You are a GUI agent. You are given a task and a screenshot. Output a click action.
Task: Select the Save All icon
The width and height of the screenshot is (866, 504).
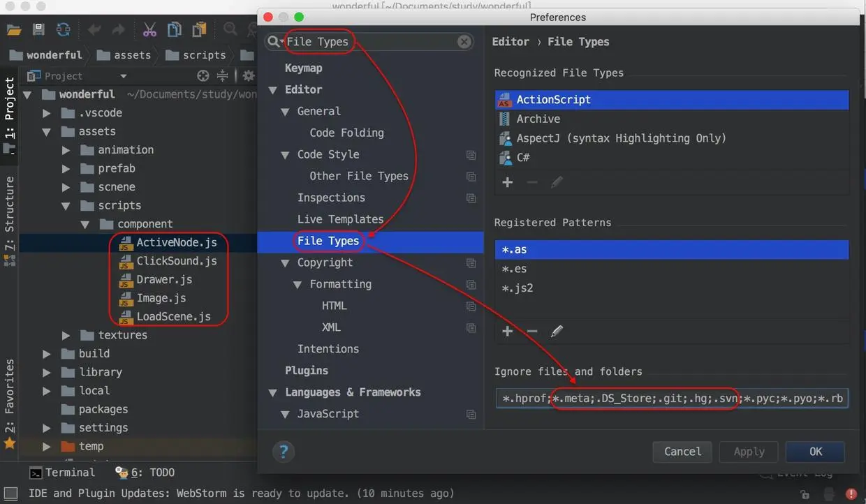click(x=39, y=29)
